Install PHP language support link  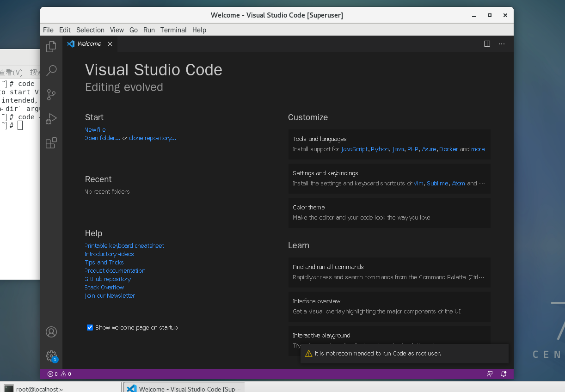(x=412, y=149)
